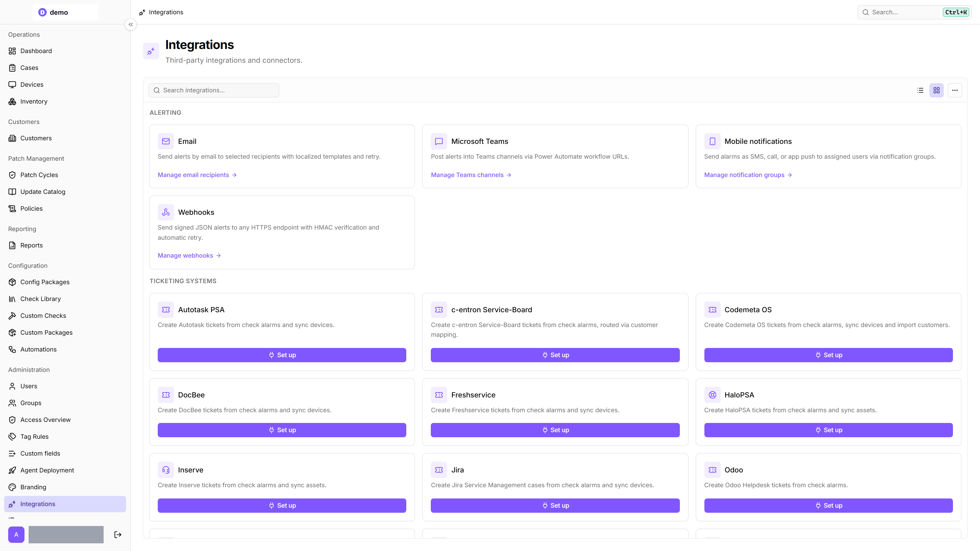
Task: Collapse the sidebar with the double-chevron button
Action: coord(130,25)
